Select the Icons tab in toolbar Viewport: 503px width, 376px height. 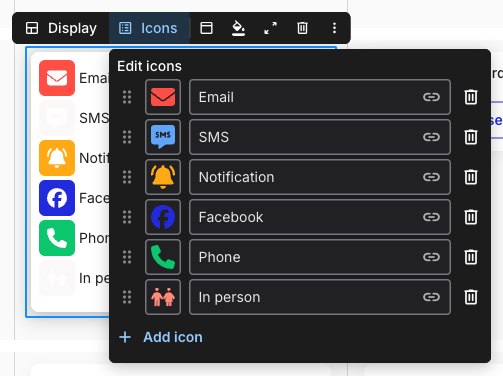(x=149, y=28)
